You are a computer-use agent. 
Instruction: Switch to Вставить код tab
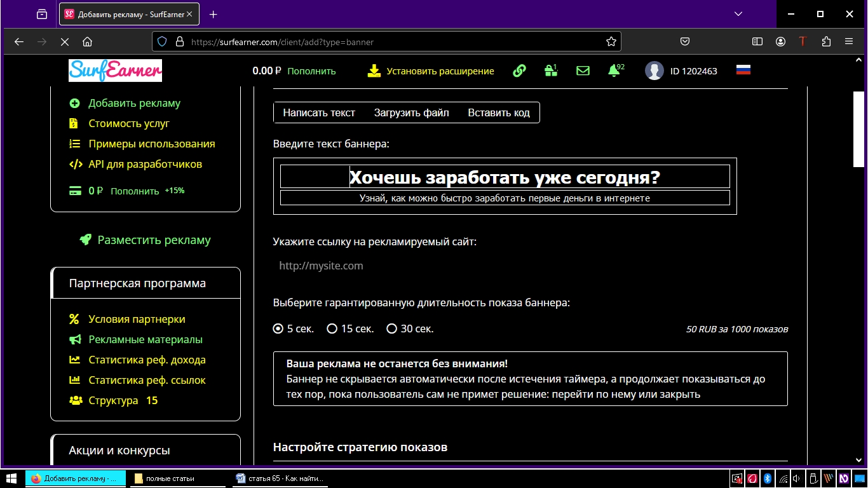coord(499,112)
